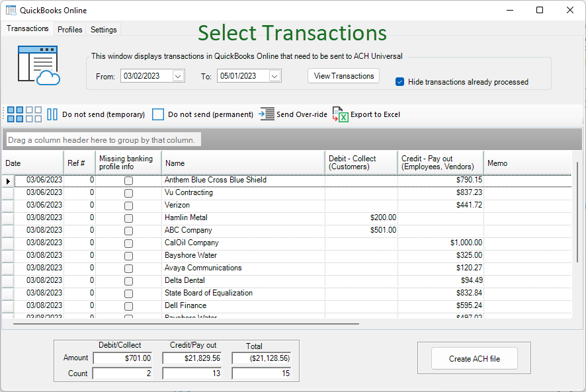Viewport: 586px width, 392px height.
Task: Check missing banking box for Hamlin Metal
Action: tap(128, 218)
